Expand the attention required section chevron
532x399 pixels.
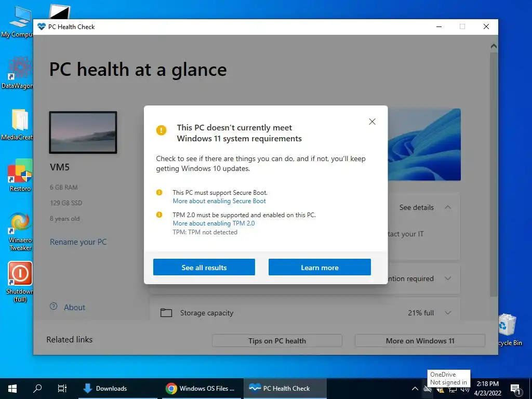pyautogui.click(x=448, y=278)
